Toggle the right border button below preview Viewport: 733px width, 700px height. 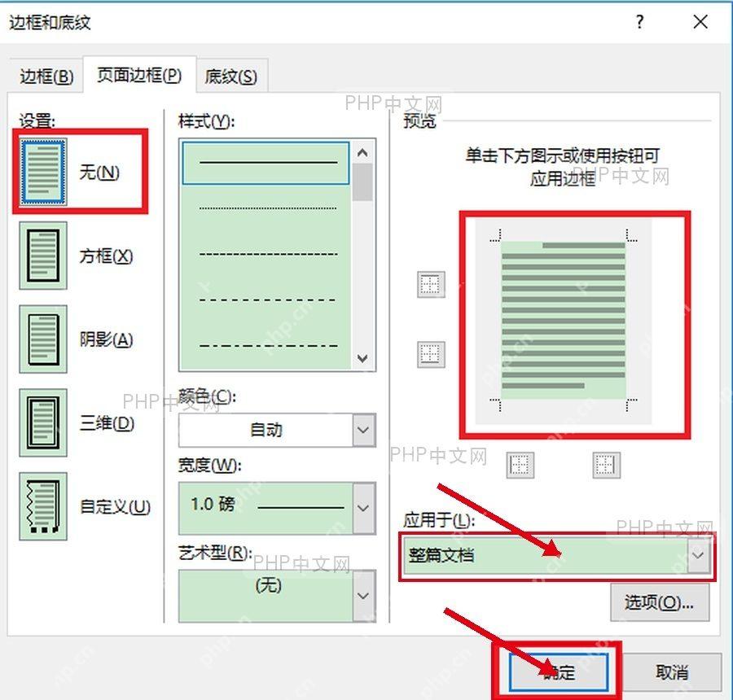click(606, 465)
